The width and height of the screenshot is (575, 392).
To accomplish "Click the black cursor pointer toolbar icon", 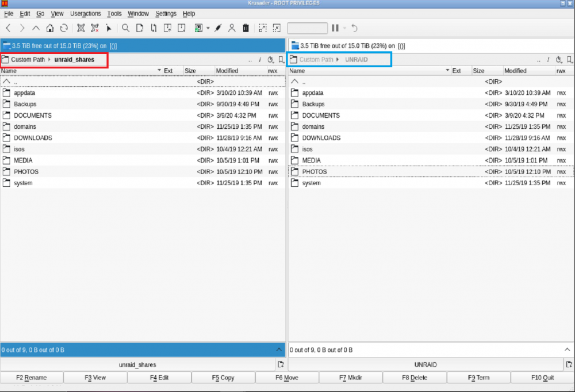I will (x=109, y=28).
